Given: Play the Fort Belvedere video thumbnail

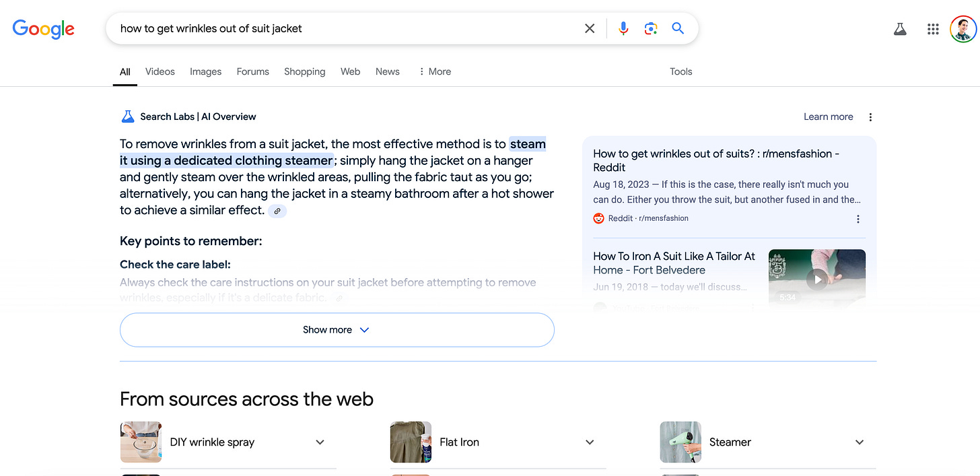Looking at the screenshot, I should (x=817, y=278).
